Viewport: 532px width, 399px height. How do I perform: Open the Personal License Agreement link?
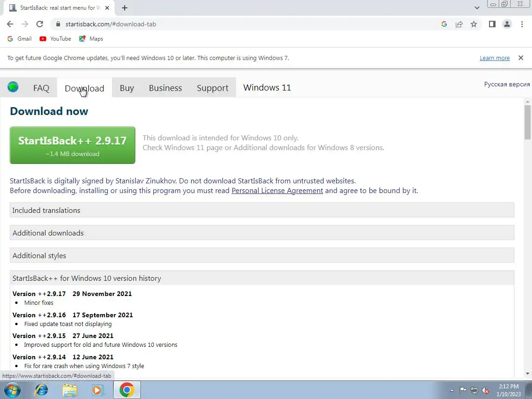click(x=277, y=191)
